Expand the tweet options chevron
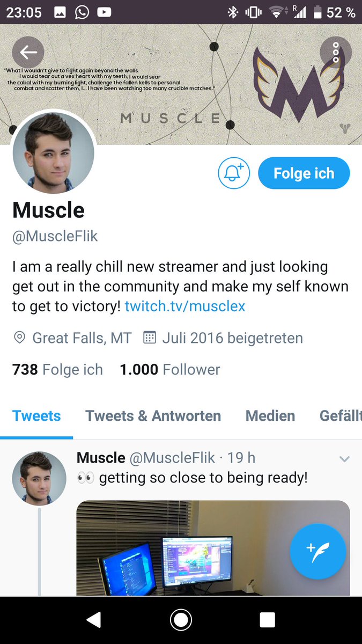Viewport: 362px width, 644px height. [x=344, y=459]
